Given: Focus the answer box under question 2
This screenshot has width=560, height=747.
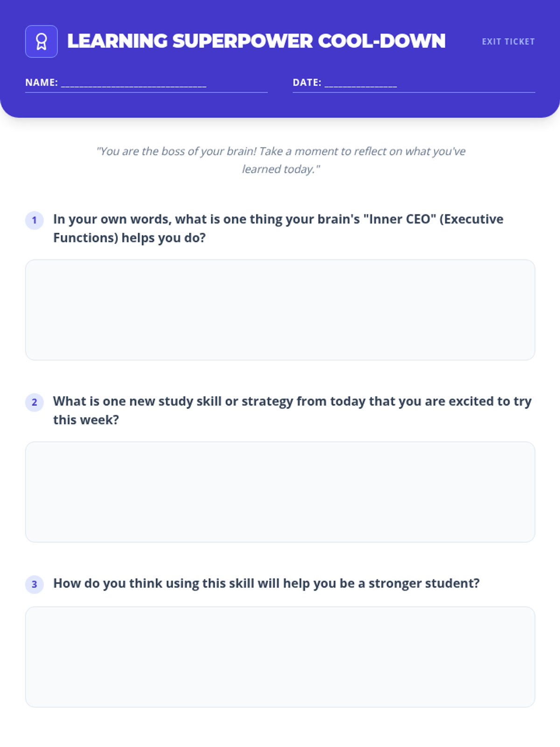Looking at the screenshot, I should click(280, 492).
